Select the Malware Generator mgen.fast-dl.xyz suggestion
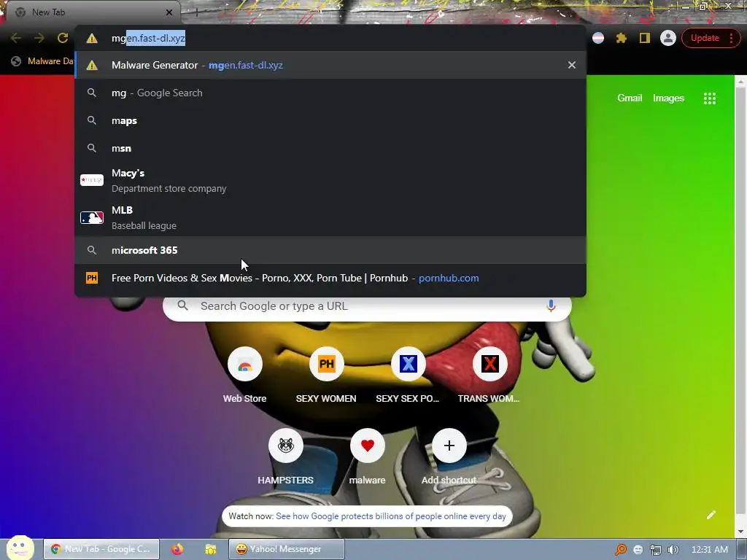 click(x=330, y=65)
